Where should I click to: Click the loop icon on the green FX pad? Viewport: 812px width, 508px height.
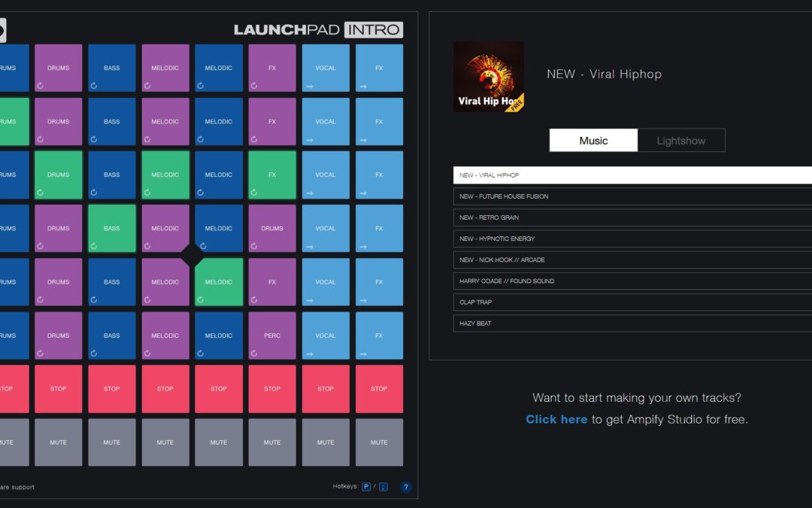pyautogui.click(x=254, y=193)
